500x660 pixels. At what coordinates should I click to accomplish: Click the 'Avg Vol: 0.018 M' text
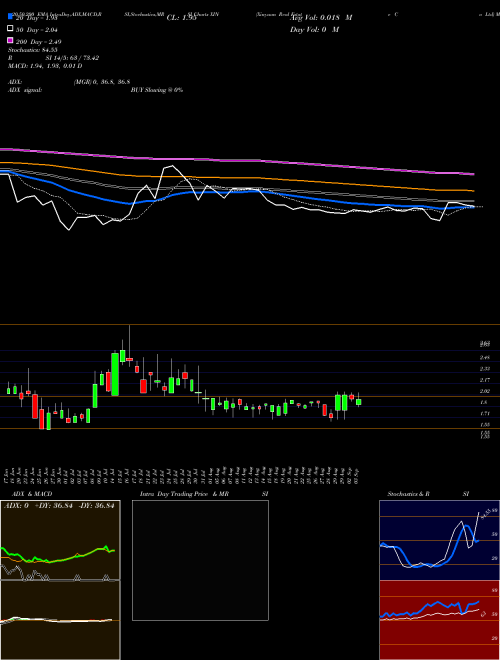(321, 18)
